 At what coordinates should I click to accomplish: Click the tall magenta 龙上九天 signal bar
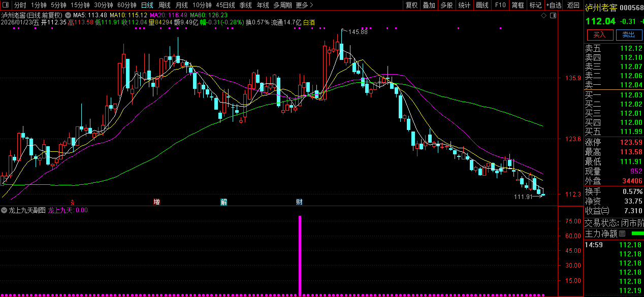click(x=300, y=255)
